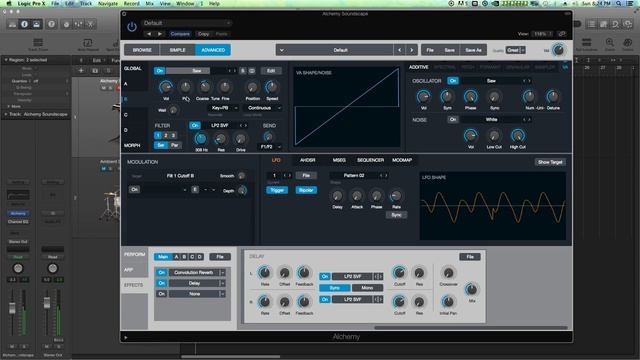
Task: Click the source S solo button beside Edit
Action: pos(242,71)
